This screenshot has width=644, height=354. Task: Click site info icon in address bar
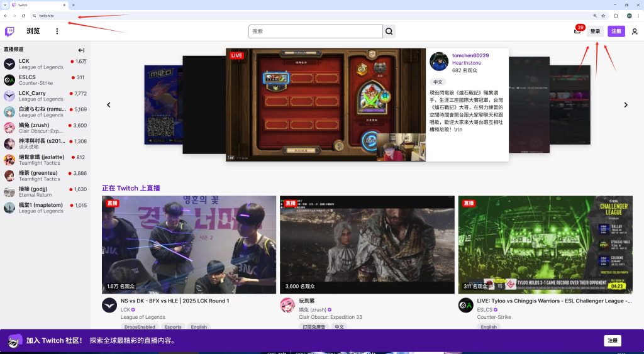35,16
